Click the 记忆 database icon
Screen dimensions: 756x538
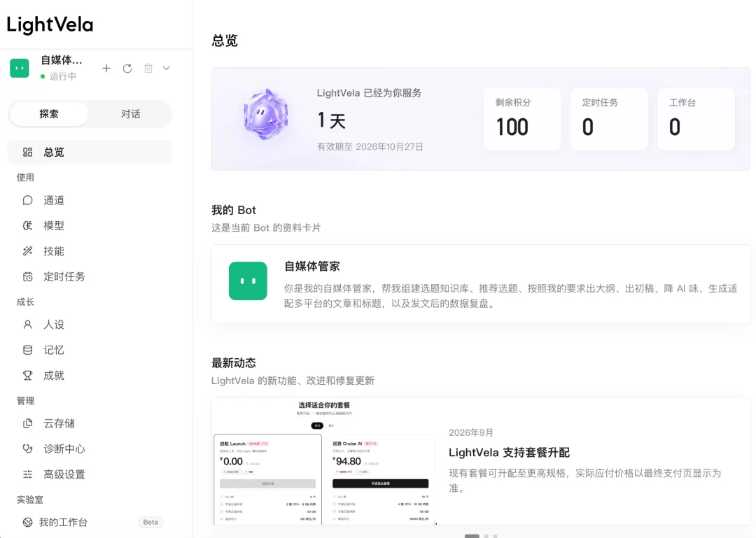pyautogui.click(x=27, y=350)
